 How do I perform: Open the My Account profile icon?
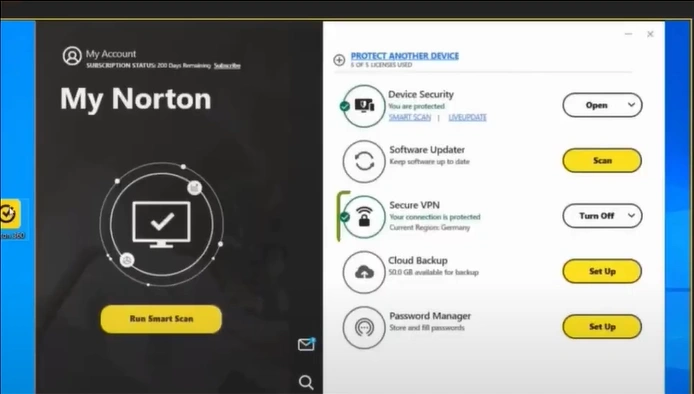(x=72, y=56)
